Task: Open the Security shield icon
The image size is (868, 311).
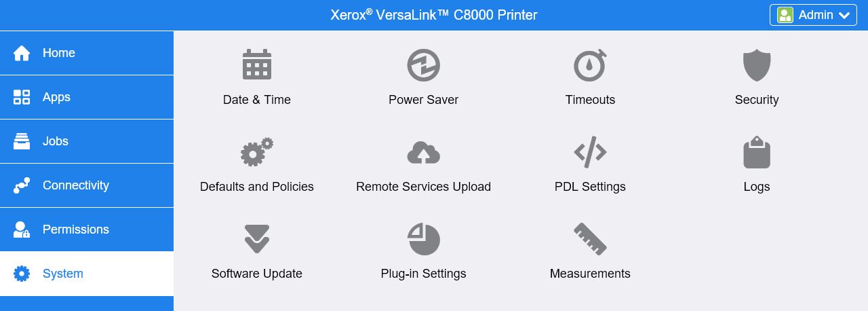Action: [757, 65]
